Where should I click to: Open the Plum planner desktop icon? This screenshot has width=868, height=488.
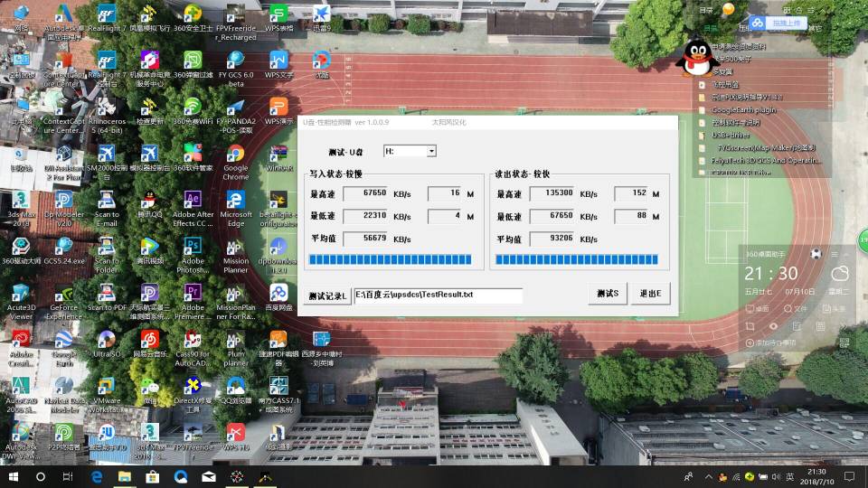point(236,348)
